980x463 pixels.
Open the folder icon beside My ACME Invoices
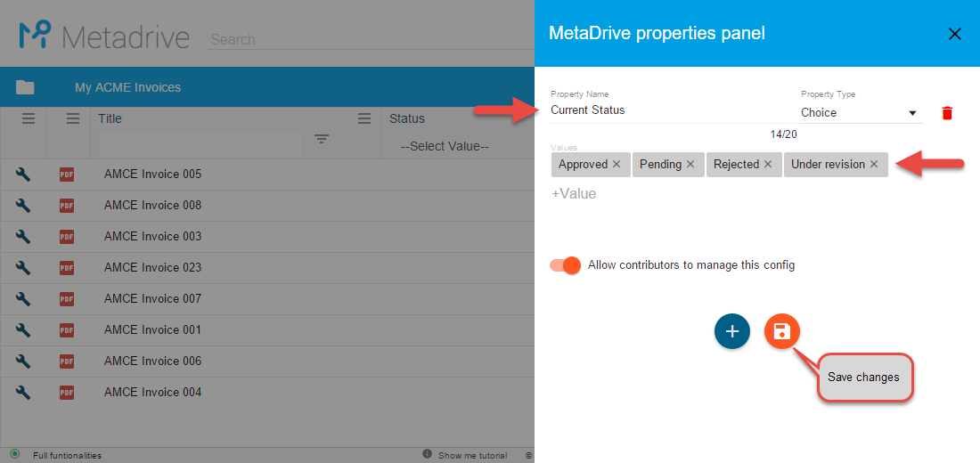coord(25,87)
